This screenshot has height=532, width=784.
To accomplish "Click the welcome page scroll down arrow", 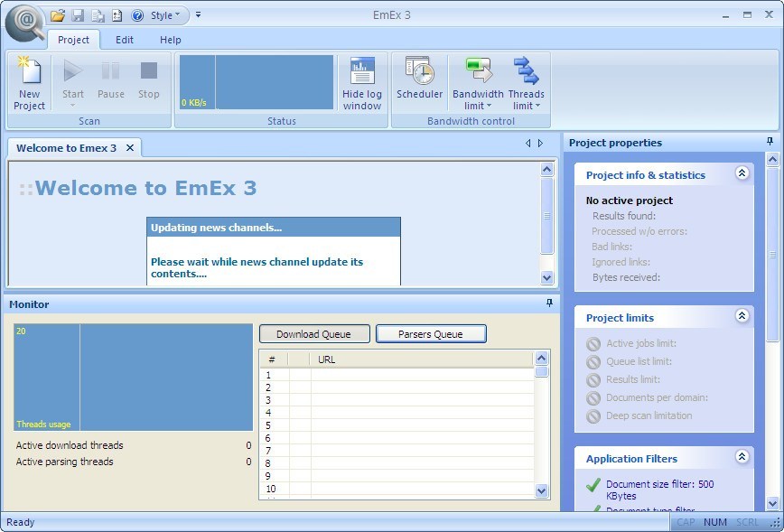I will (547, 277).
